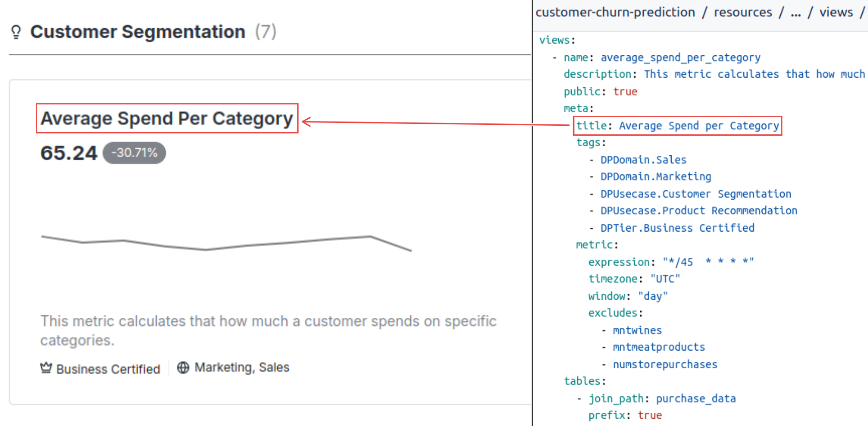
Task: Click the crown icon next to Business Certified
Action: coord(46,368)
